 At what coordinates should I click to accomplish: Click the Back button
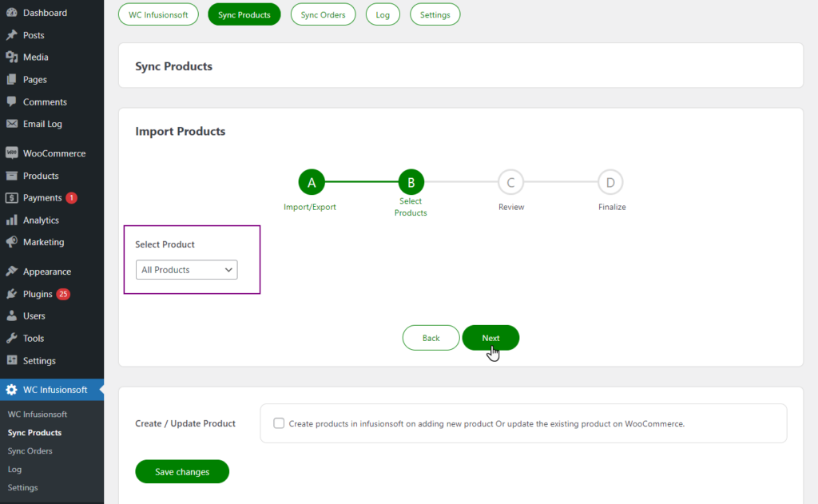pos(431,338)
